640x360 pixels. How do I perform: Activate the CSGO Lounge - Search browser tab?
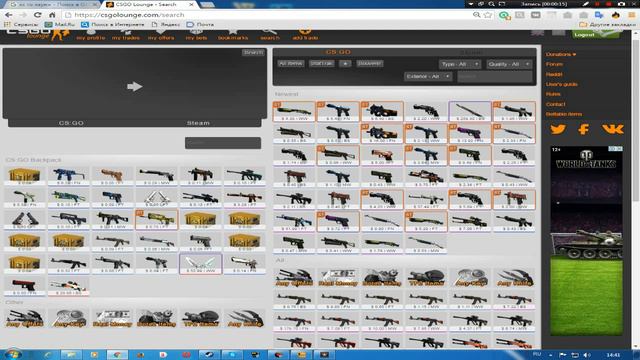point(148,4)
